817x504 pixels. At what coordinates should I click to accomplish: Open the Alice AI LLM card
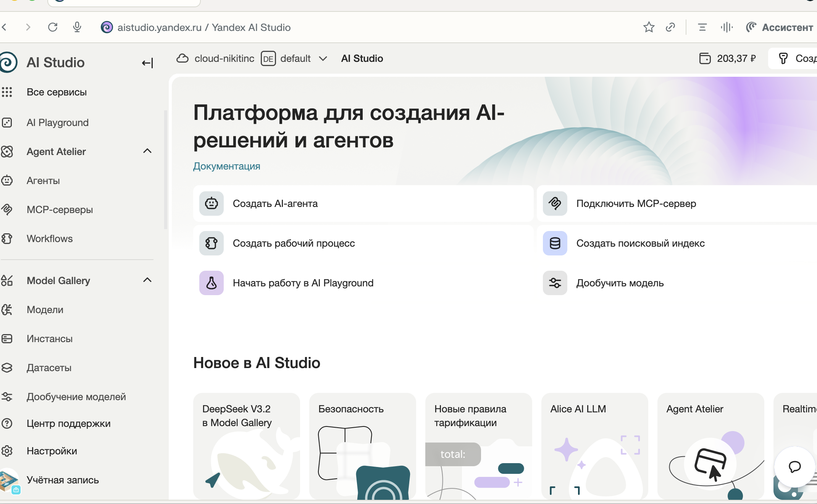coord(595,446)
